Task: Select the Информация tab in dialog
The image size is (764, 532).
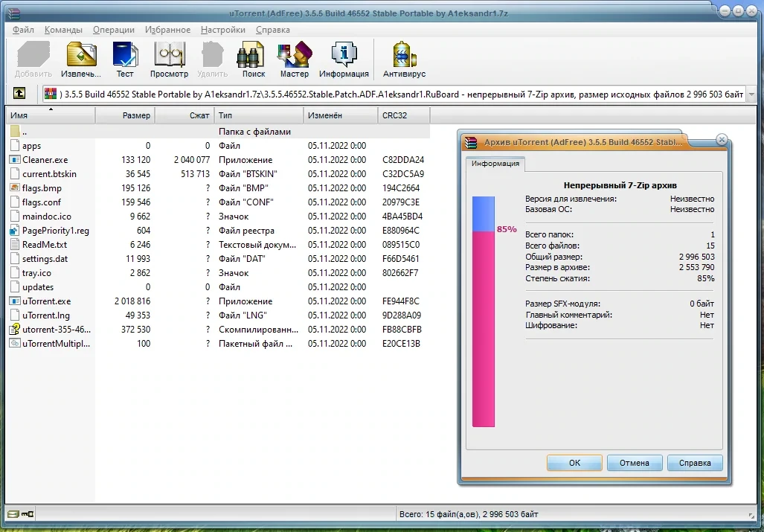Action: click(495, 164)
